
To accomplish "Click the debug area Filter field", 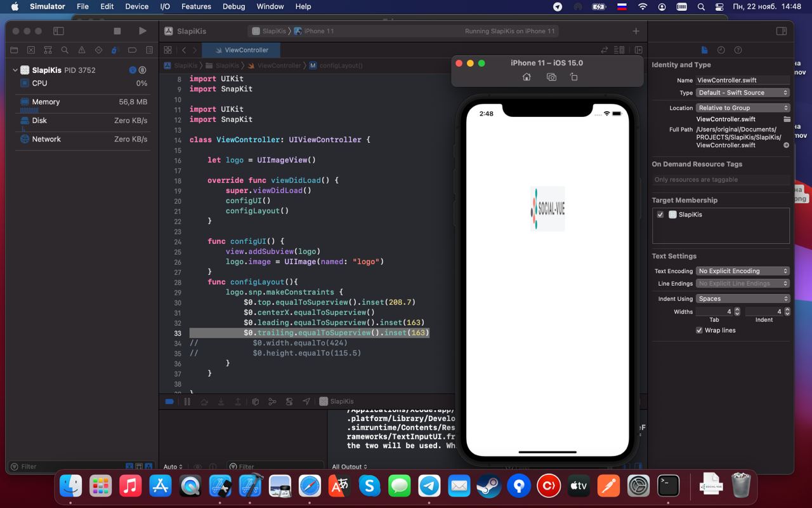I will [x=275, y=467].
